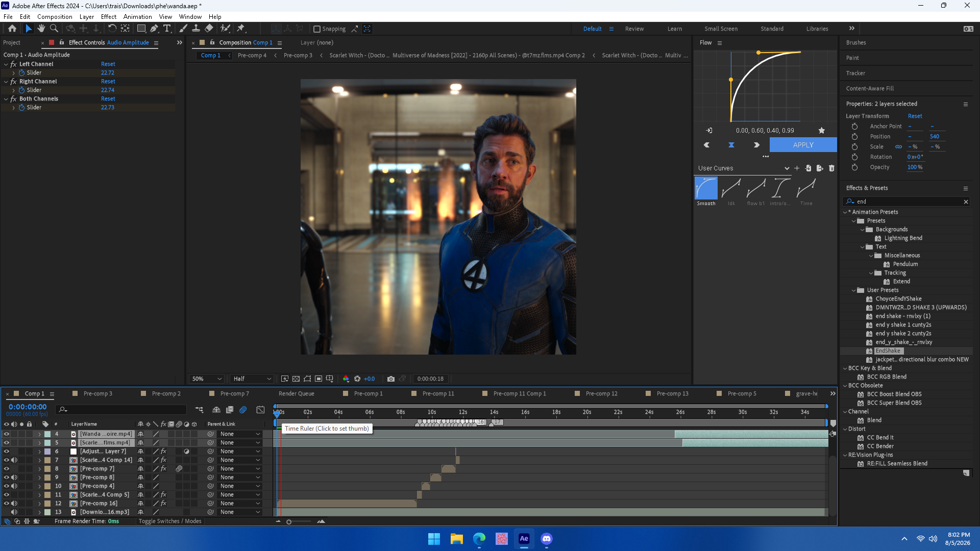
Task: Mute audio of layer 7 Scarle Comp 14
Action: tap(14, 460)
